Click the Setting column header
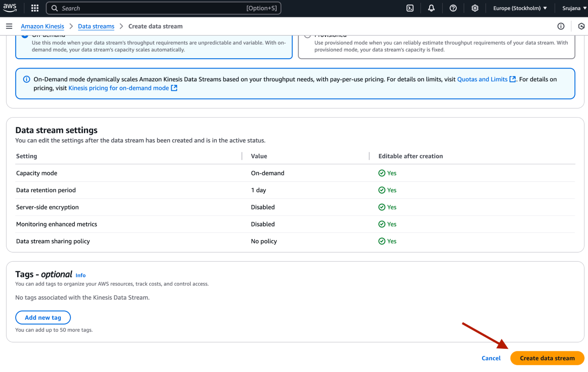 point(26,156)
